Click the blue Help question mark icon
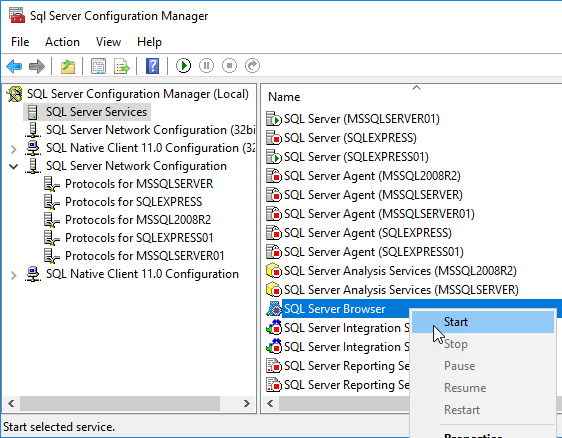The width and height of the screenshot is (562, 438). pos(152,66)
